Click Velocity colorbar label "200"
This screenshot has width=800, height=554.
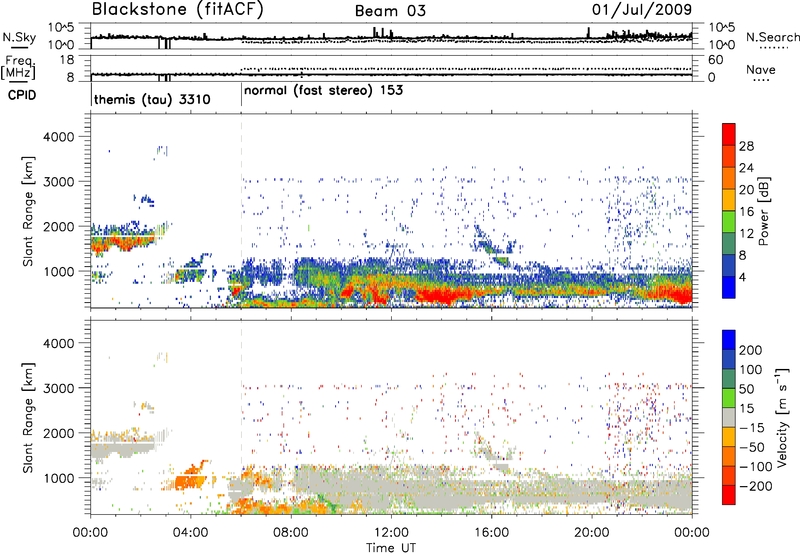(751, 350)
